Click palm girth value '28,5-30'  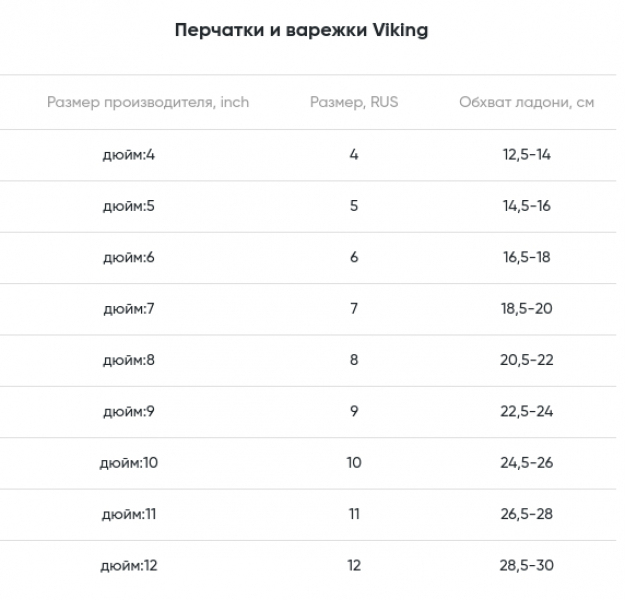(526, 565)
